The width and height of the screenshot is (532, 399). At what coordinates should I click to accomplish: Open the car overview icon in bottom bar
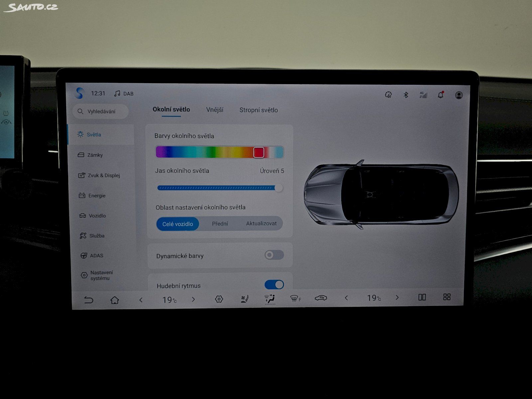(x=321, y=298)
